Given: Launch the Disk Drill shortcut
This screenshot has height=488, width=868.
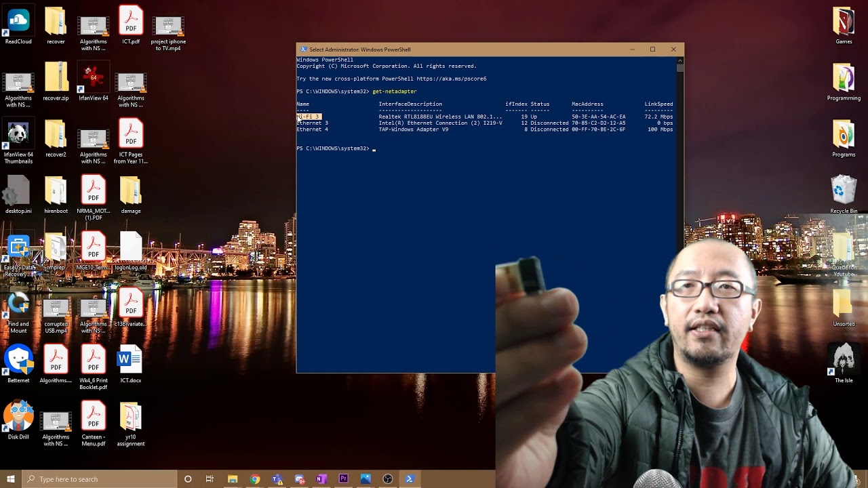Looking at the screenshot, I should [x=18, y=421].
